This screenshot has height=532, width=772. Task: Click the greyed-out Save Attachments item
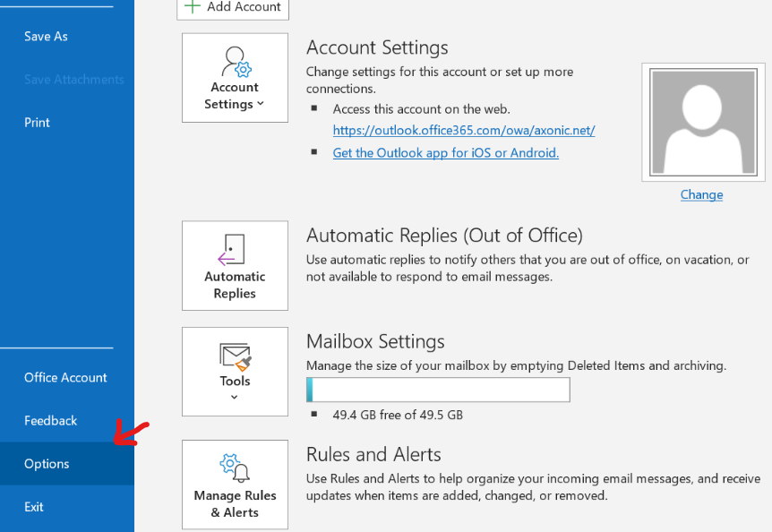pos(73,80)
